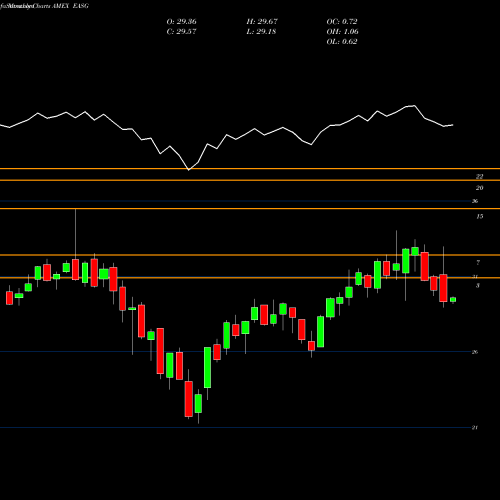Select the OL: 0.62 reading
The height and width of the screenshot is (500, 500).
(x=342, y=42)
